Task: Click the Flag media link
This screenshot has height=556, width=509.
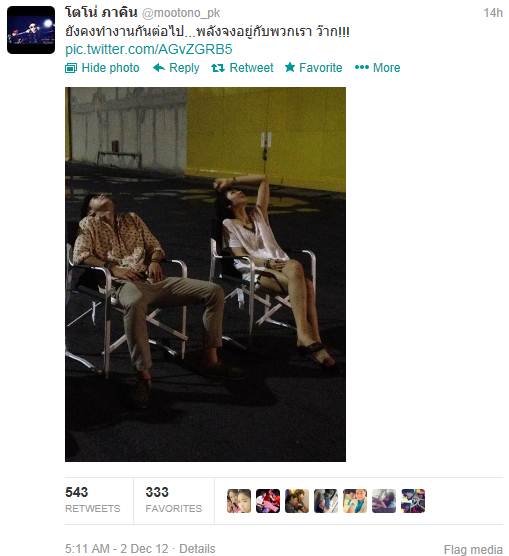Action: [473, 549]
